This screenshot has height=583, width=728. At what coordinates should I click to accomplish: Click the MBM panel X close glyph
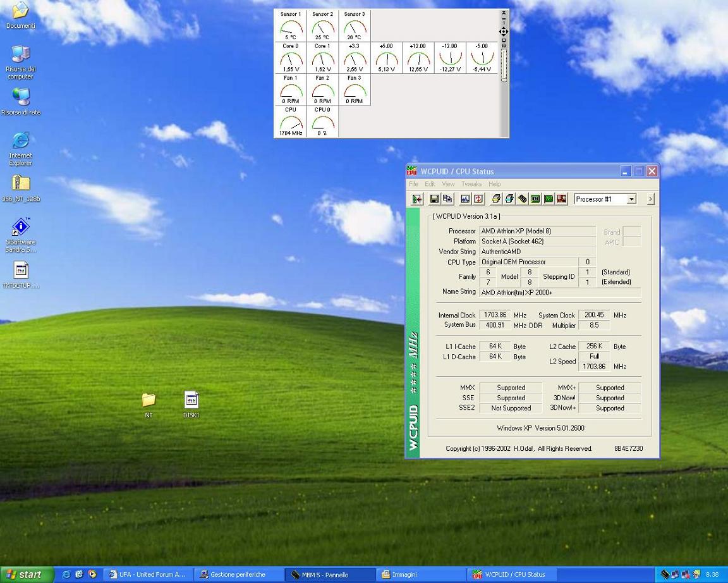pyautogui.click(x=504, y=13)
